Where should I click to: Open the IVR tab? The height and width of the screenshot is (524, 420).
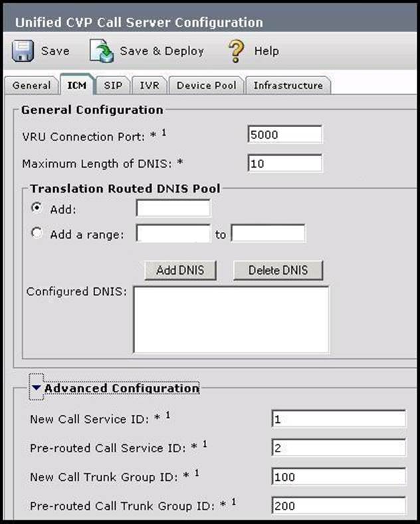[149, 86]
